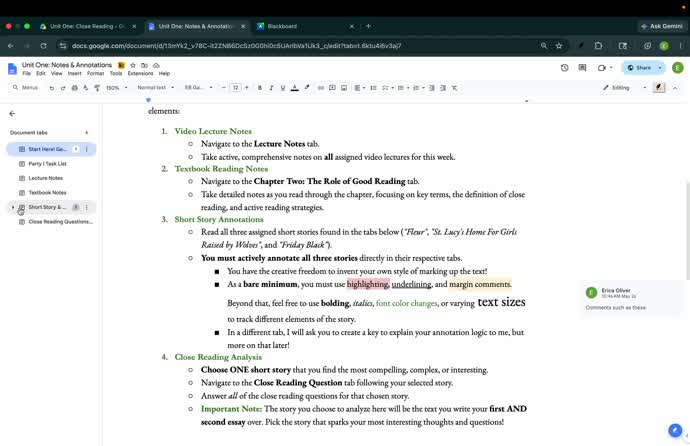Open the Share dropdown arrow
Image resolution: width=690 pixels, height=446 pixels.
660,68
